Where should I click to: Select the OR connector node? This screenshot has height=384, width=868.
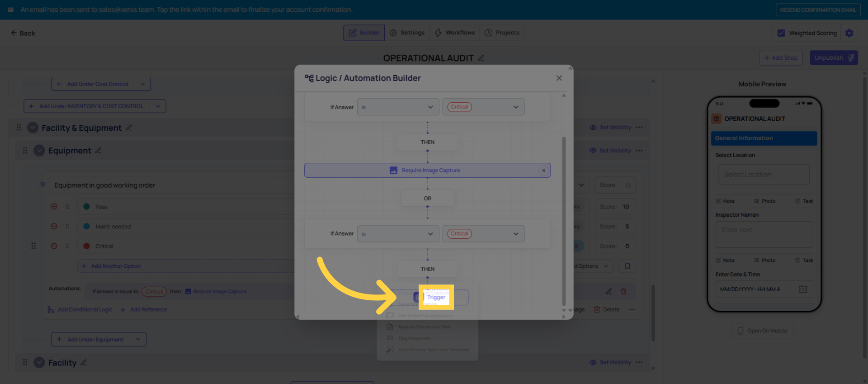point(427,199)
